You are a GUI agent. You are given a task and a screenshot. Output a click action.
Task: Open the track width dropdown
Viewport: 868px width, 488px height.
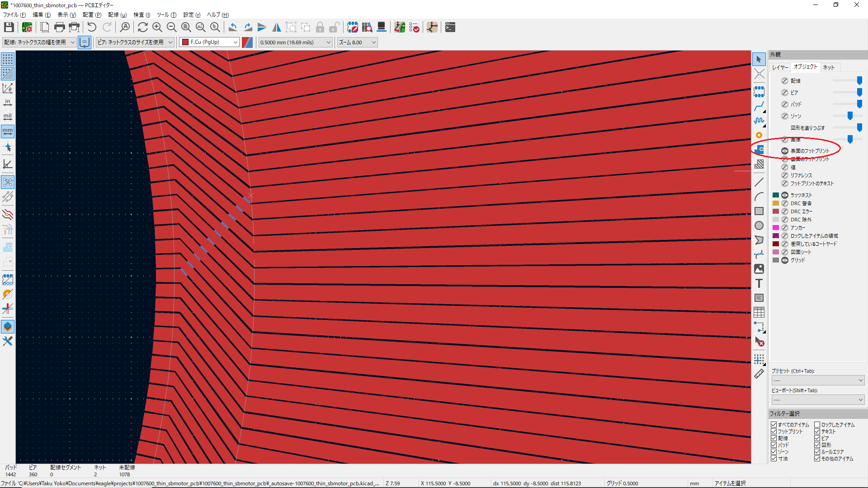pyautogui.click(x=39, y=42)
